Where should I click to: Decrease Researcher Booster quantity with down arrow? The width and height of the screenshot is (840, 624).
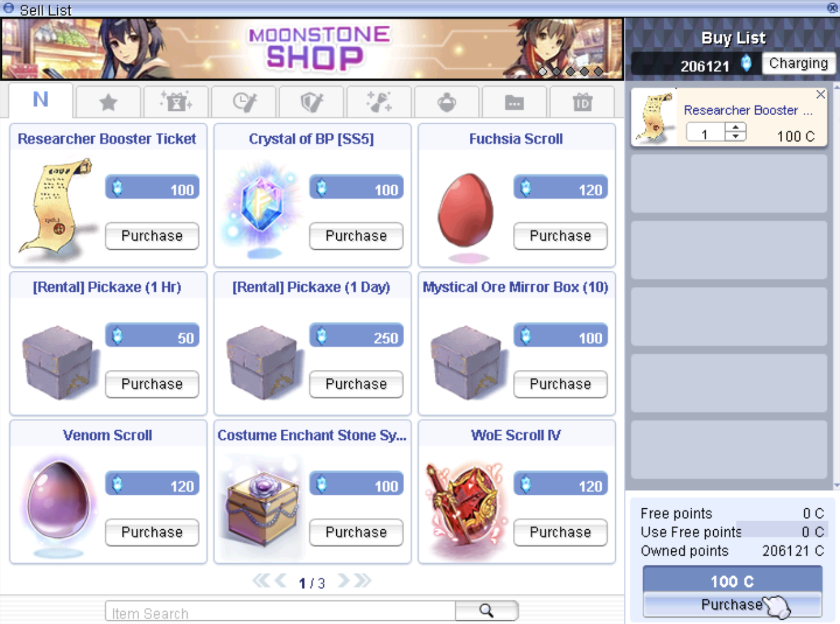click(735, 136)
